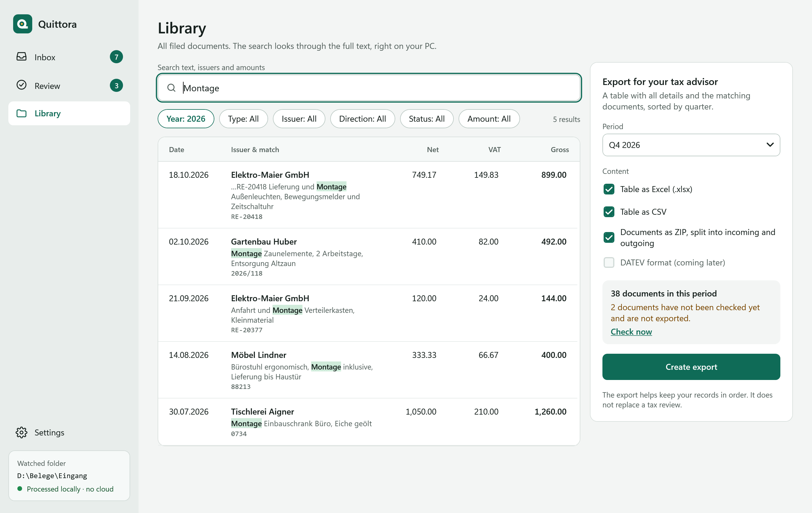The height and width of the screenshot is (513, 812).
Task: Click invoice number RE-20418
Action: click(247, 217)
